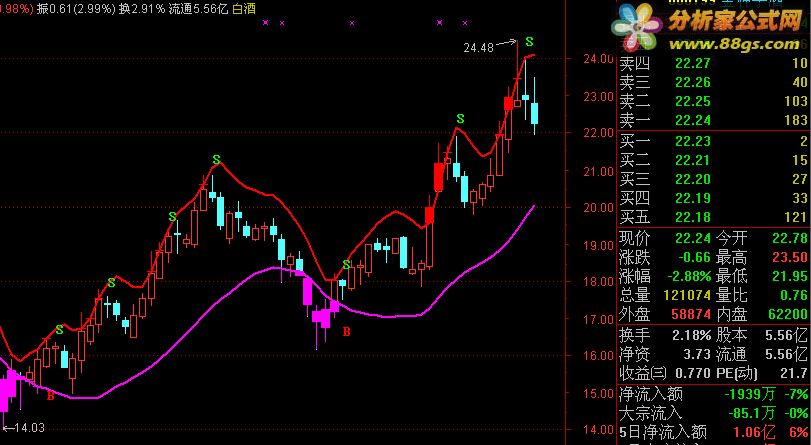Click the 现价 value 22.24
This screenshot has width=811, height=445.
(693, 238)
